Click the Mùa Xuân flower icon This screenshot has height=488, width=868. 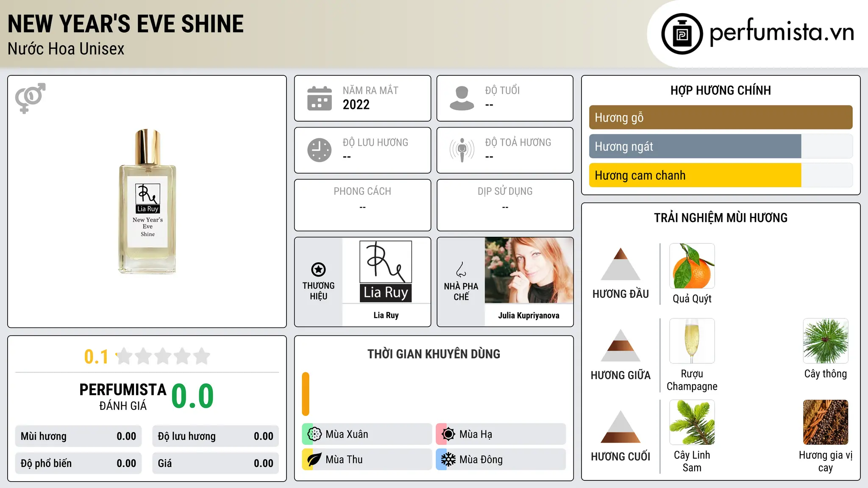314,434
